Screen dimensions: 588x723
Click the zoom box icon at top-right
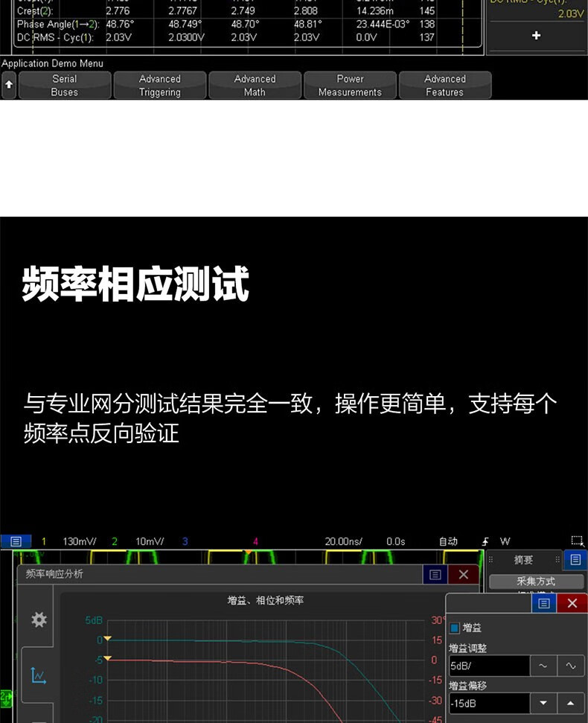coord(577,541)
